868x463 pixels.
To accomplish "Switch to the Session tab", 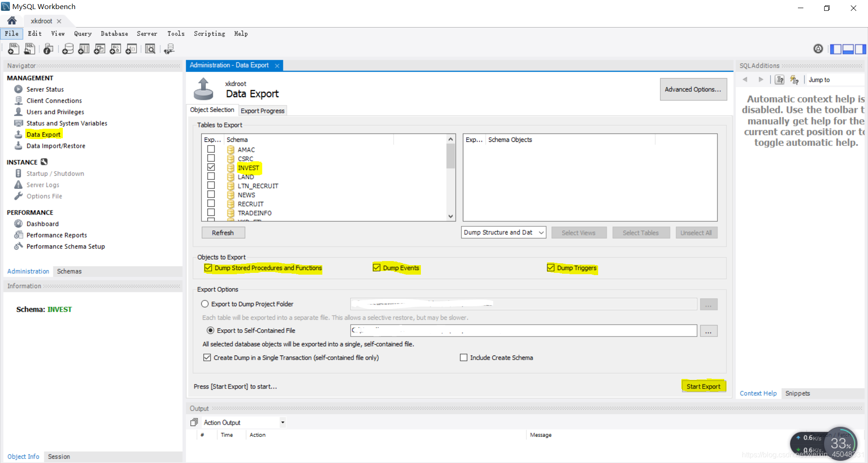I will [59, 457].
